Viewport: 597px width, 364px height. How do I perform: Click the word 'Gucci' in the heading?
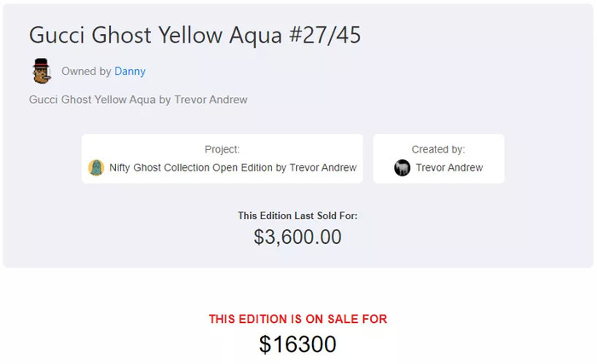coord(57,36)
